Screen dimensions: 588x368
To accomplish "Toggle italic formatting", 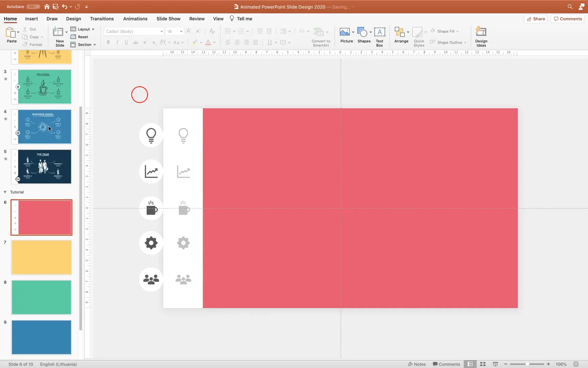I will pyautogui.click(x=117, y=42).
